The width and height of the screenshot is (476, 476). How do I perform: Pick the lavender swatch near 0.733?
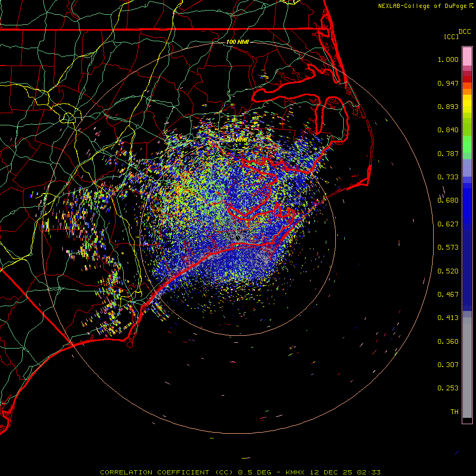pyautogui.click(x=467, y=168)
